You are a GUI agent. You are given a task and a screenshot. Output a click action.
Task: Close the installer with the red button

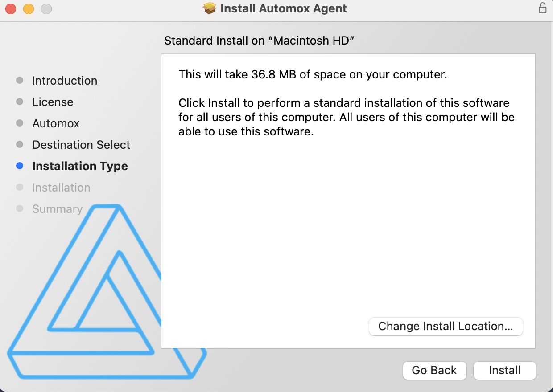tap(11, 8)
